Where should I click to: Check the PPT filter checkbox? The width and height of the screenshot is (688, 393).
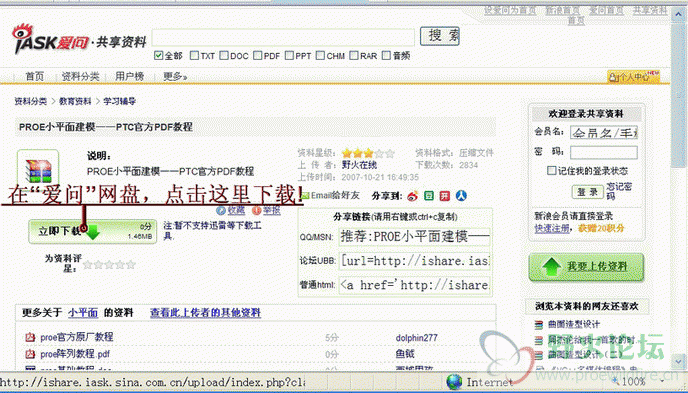pos(290,56)
